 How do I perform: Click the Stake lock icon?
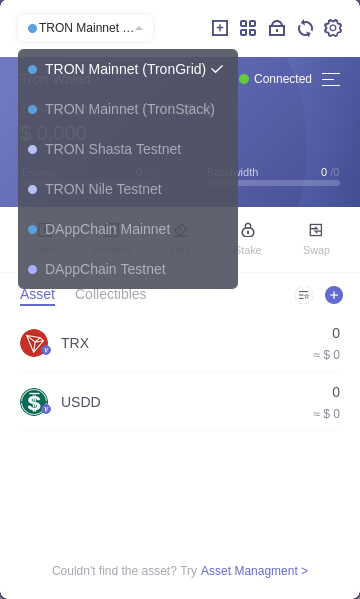click(x=248, y=230)
